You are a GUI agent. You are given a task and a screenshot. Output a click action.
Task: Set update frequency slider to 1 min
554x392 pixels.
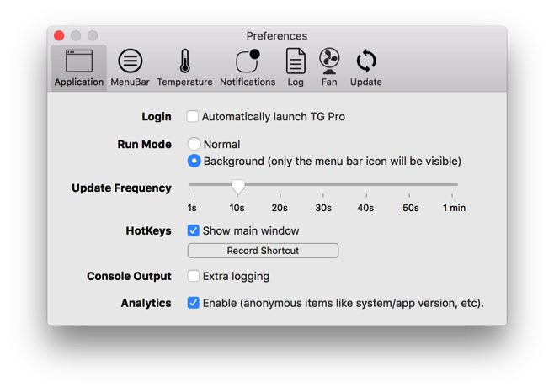click(x=452, y=185)
